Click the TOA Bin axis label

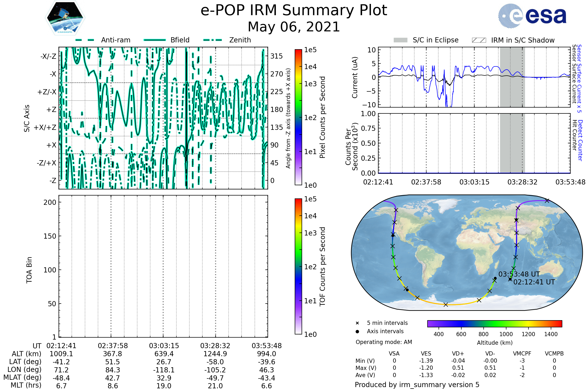point(29,270)
